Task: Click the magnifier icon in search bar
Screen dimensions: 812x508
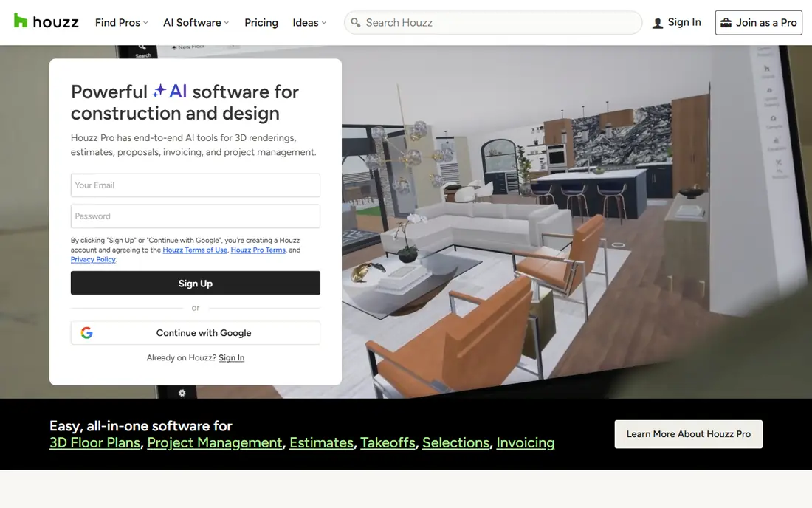Action: 356,22
